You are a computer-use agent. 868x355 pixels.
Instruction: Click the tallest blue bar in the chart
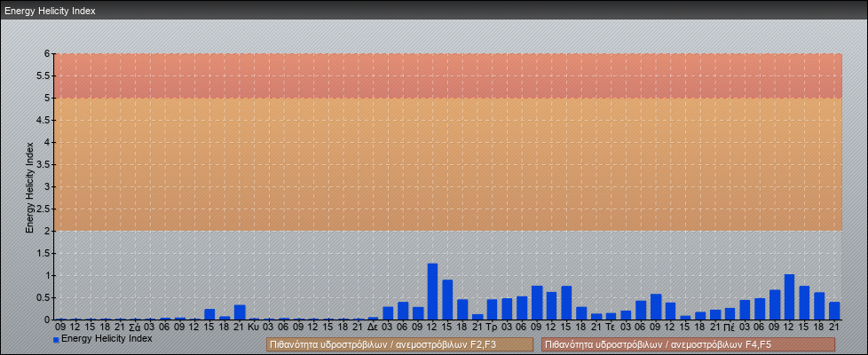point(432,291)
